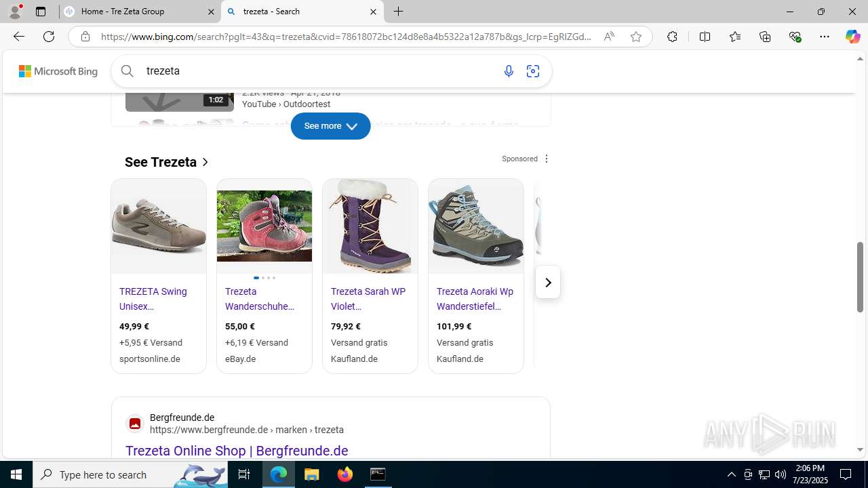Open Trezeta Sarah WP Violet link
The height and width of the screenshot is (488, 868).
368,299
